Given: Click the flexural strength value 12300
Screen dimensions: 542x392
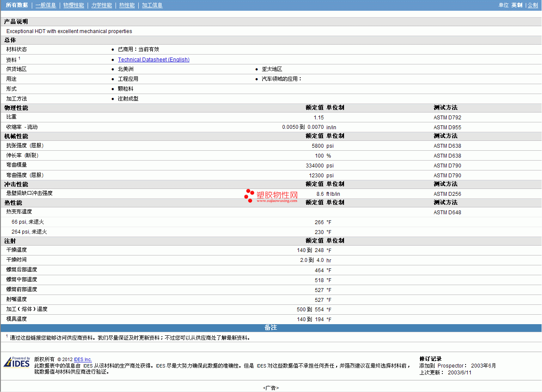Looking at the screenshot, I should coord(317,176).
